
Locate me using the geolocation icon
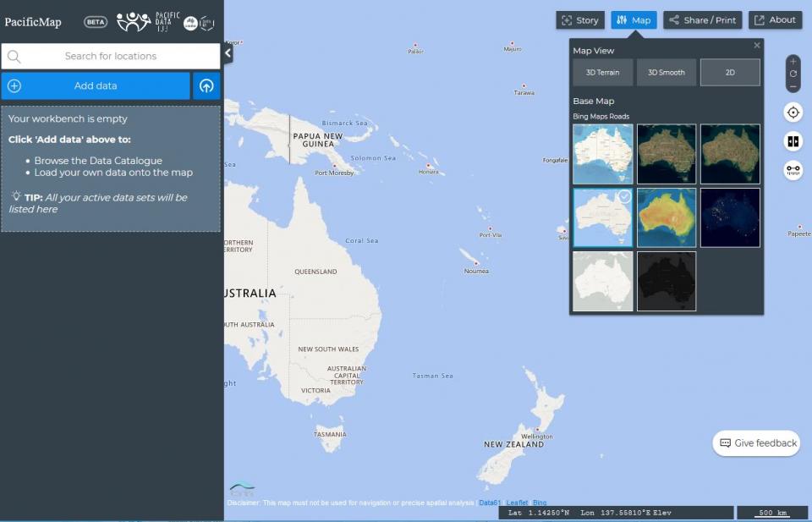point(793,112)
